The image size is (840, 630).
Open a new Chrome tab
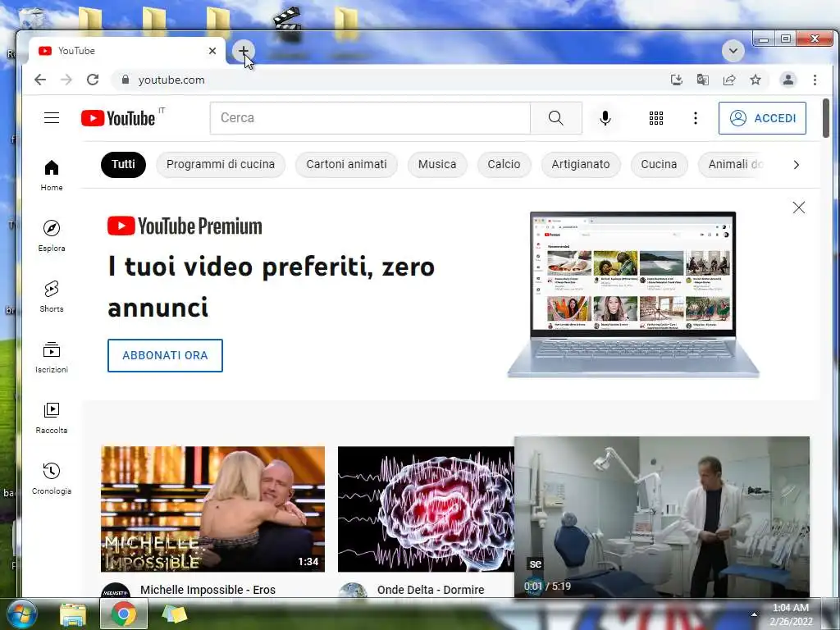(243, 52)
